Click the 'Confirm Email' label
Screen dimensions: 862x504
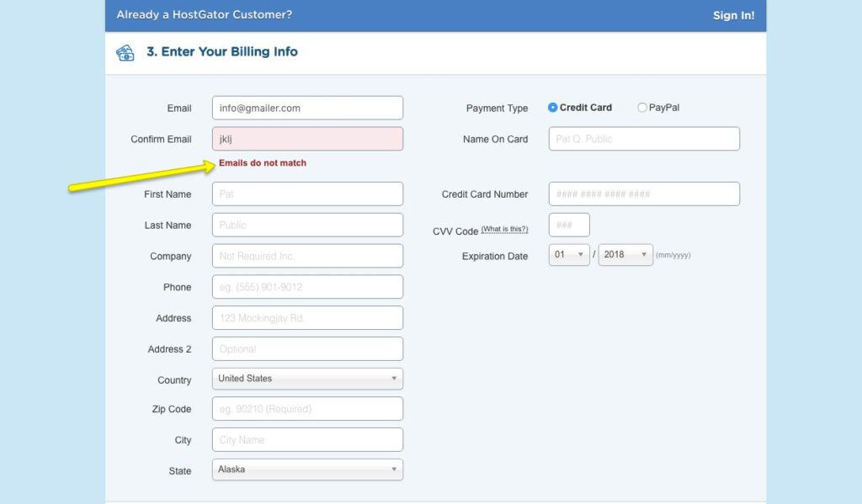161,140
